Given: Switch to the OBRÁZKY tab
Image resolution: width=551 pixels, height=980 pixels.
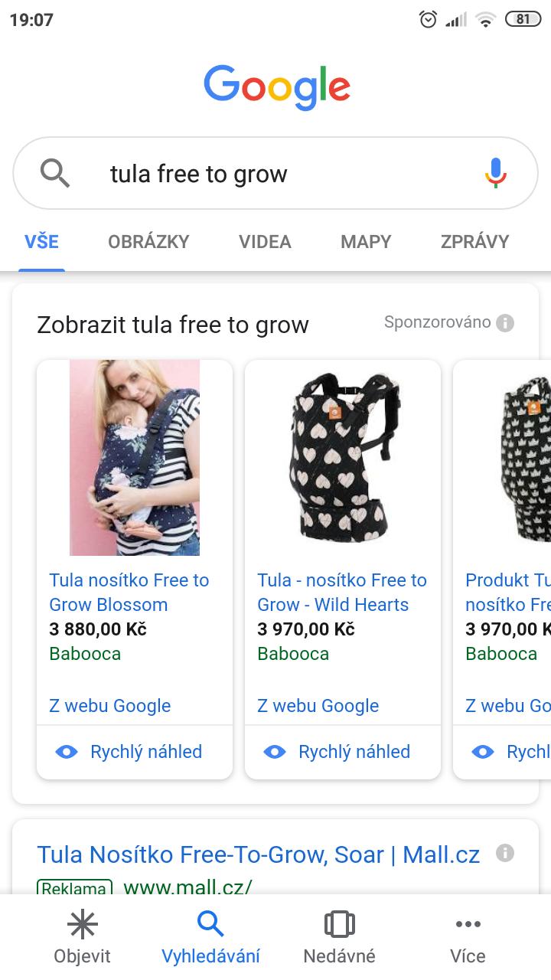Looking at the screenshot, I should pyautogui.click(x=148, y=242).
